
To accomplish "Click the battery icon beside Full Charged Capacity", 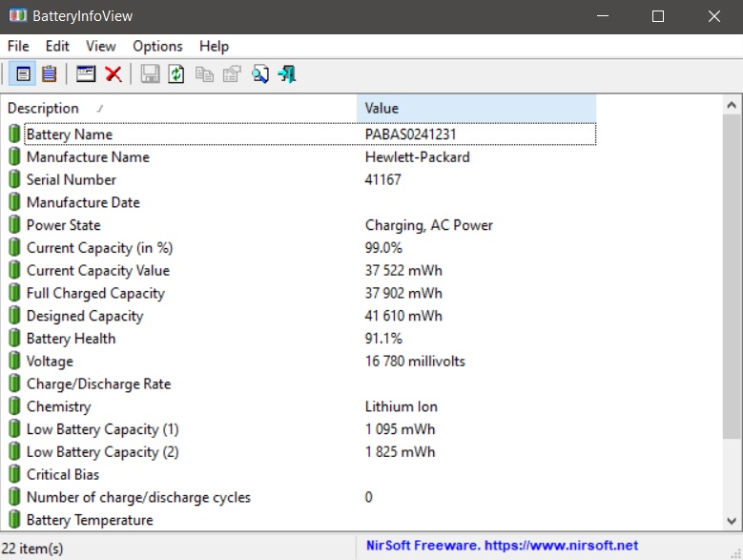I will [x=14, y=293].
